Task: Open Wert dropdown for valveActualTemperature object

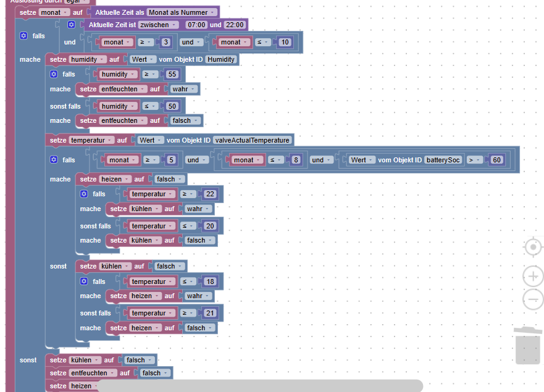Action: pyautogui.click(x=151, y=140)
